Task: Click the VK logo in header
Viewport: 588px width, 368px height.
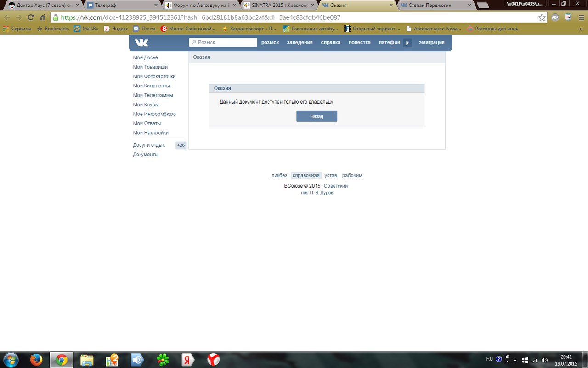Action: (x=141, y=43)
